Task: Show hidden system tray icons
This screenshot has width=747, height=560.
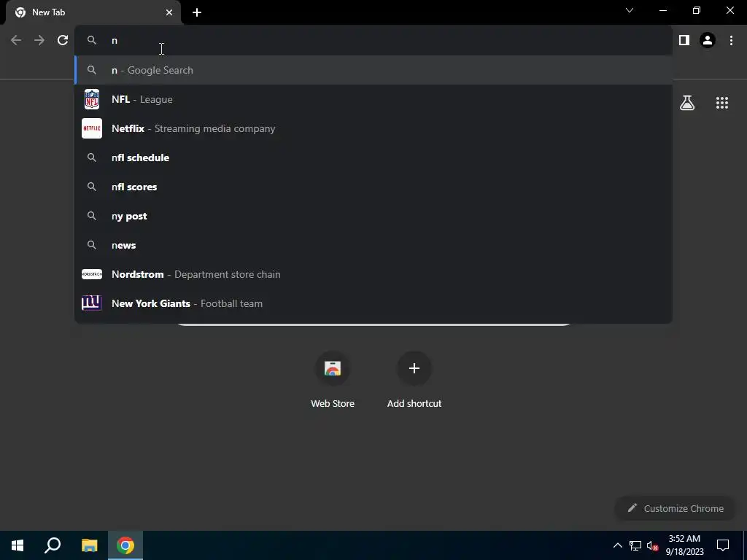Action: [x=617, y=545]
